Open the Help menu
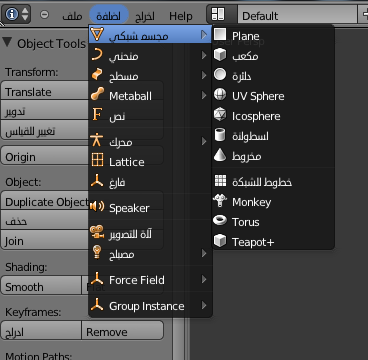 [x=181, y=16]
